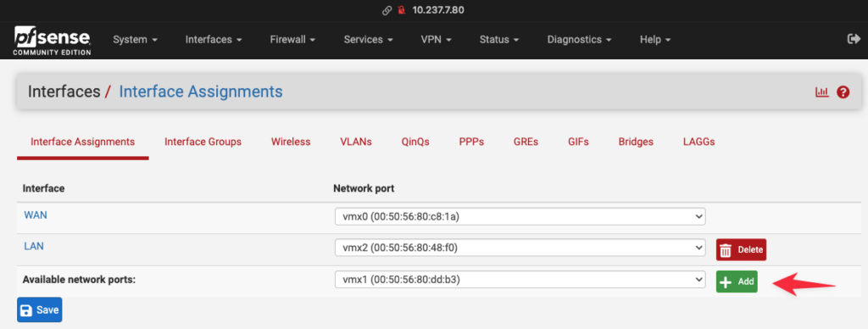Viewport: 868px width, 329px height.
Task: Open the Diagnostics menu
Action: [579, 40]
